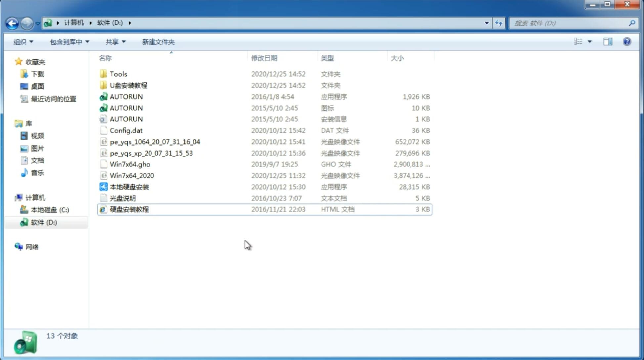The width and height of the screenshot is (644, 360).
Task: Open Win7x64_2020 disc image file
Action: pyautogui.click(x=132, y=175)
